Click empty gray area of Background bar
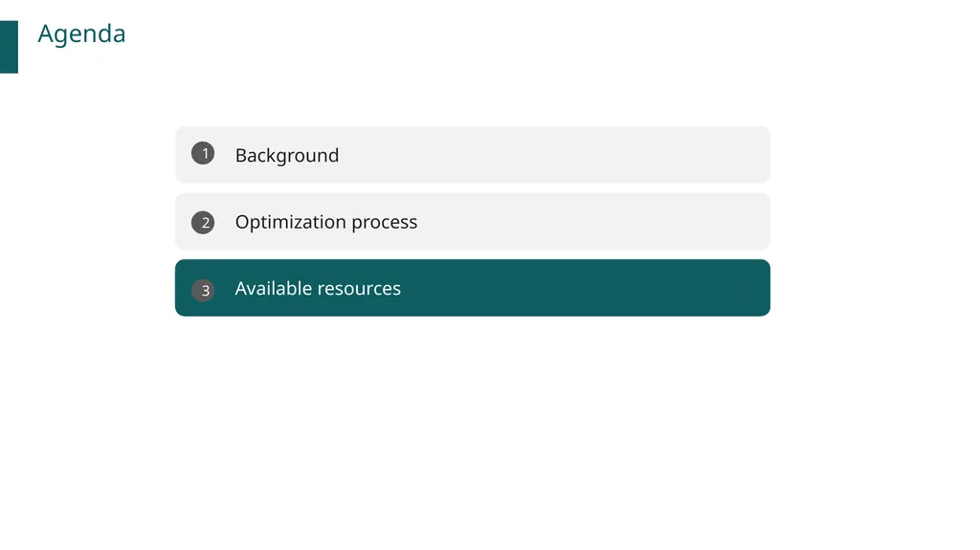The image size is (980, 550). click(x=563, y=154)
